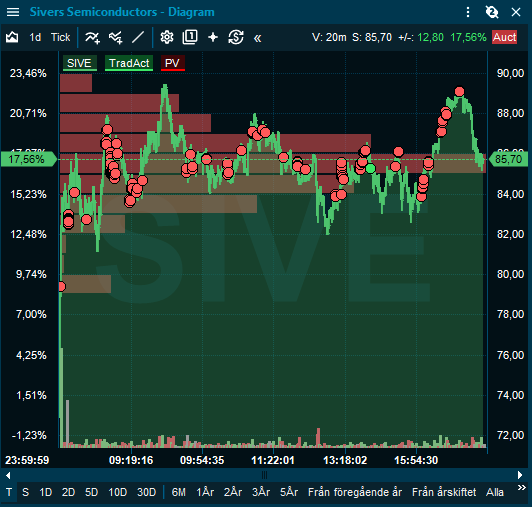Click the 12,80 change value
Screen dimensions: 532x507
pos(430,37)
